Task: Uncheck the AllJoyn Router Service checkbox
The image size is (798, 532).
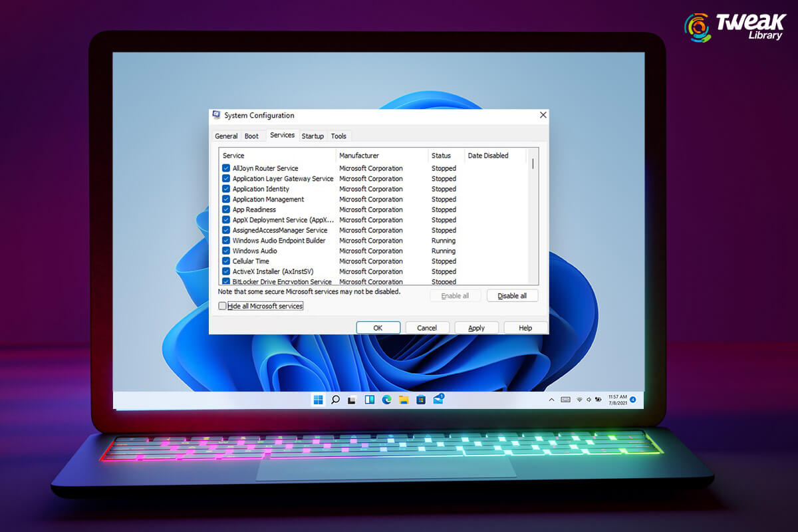Action: [226, 168]
